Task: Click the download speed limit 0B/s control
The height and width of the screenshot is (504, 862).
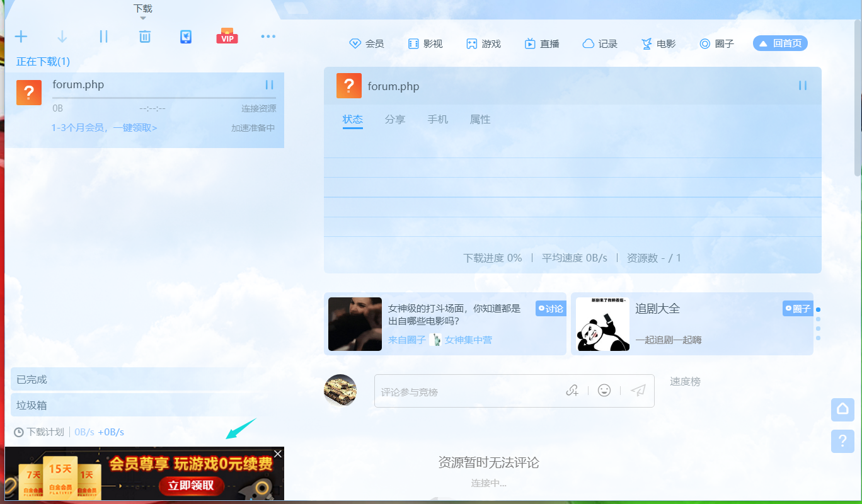Action: [x=84, y=432]
